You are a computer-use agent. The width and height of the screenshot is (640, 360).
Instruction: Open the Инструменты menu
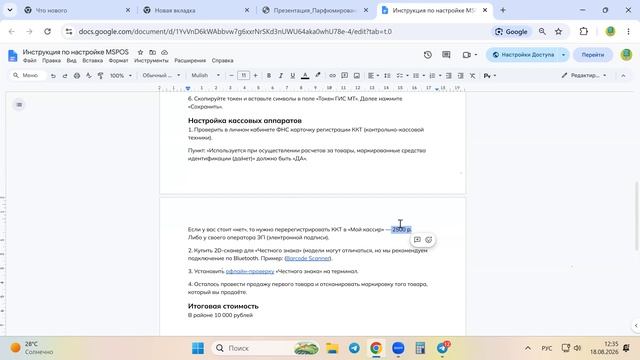151,60
